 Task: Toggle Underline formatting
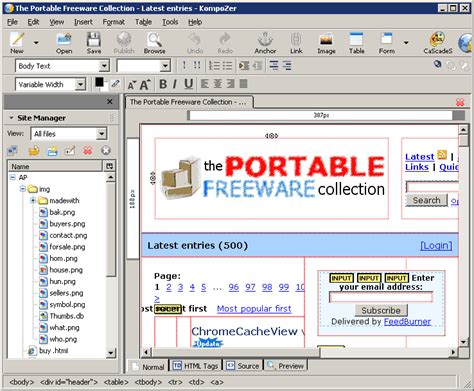coord(189,84)
